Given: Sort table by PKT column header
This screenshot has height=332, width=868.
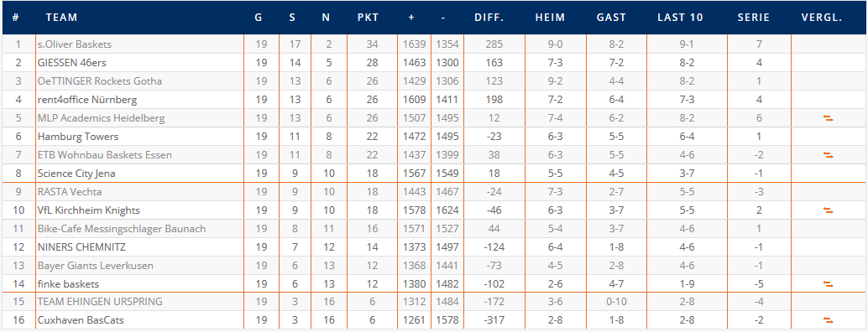Looking at the screenshot, I should tap(369, 17).
